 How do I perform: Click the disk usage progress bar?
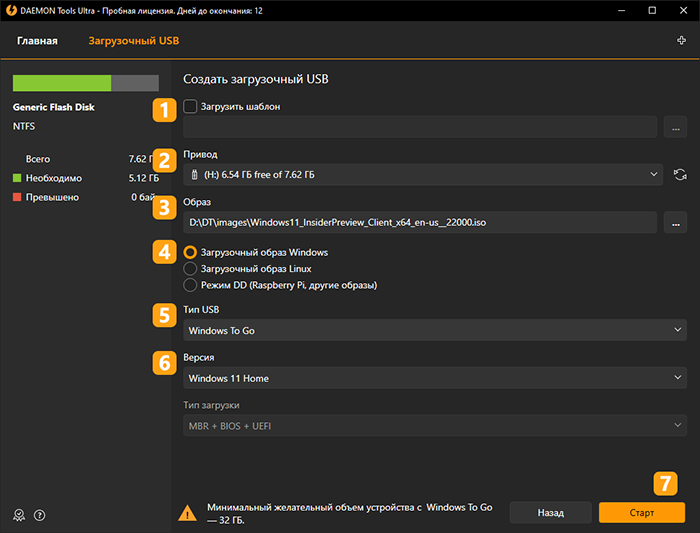tap(86, 83)
